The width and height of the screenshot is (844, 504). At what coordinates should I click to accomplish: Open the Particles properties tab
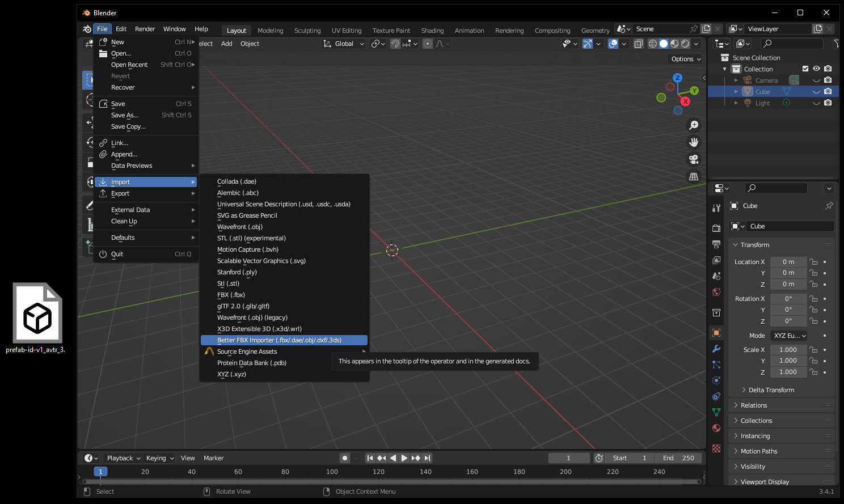pyautogui.click(x=716, y=365)
